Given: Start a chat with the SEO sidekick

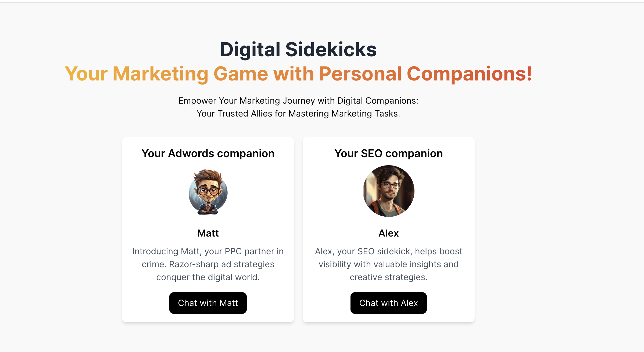Looking at the screenshot, I should (388, 303).
